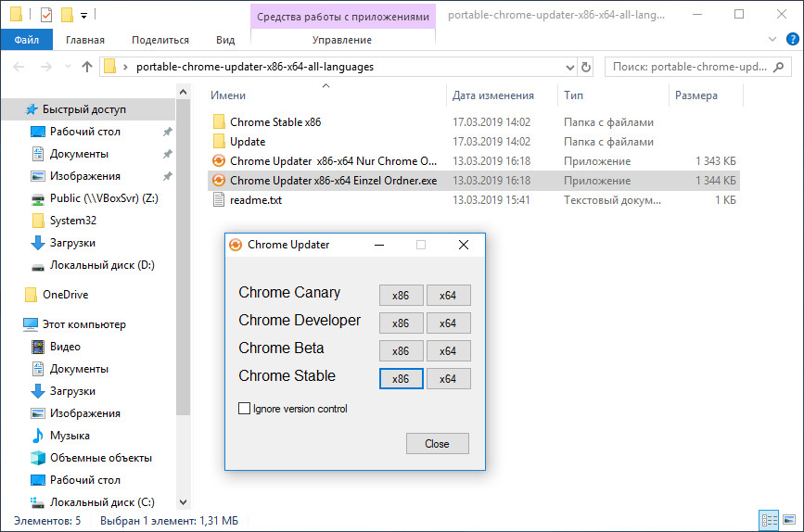Click address bar breadcrumb chevron

click(x=125, y=67)
